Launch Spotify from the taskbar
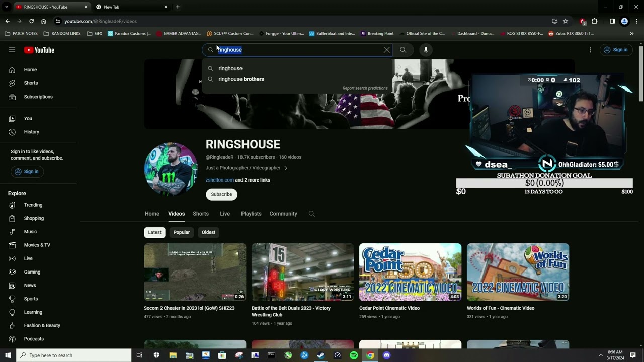The height and width of the screenshot is (362, 644). tap(354, 355)
